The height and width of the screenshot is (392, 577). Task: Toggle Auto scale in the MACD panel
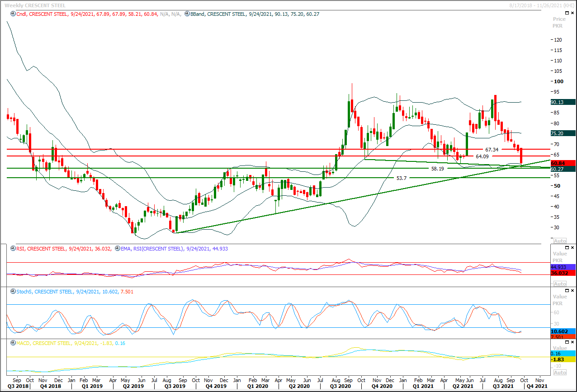point(560,373)
